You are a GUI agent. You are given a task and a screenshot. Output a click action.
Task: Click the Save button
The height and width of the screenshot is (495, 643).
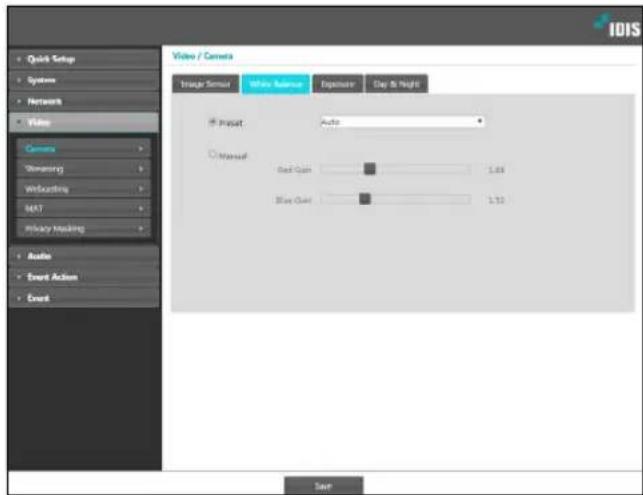(324, 486)
